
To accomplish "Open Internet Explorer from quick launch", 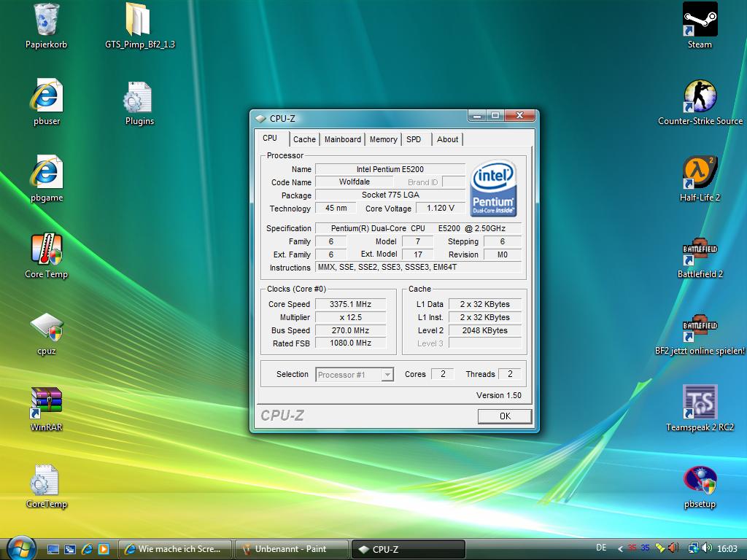I will [87, 550].
